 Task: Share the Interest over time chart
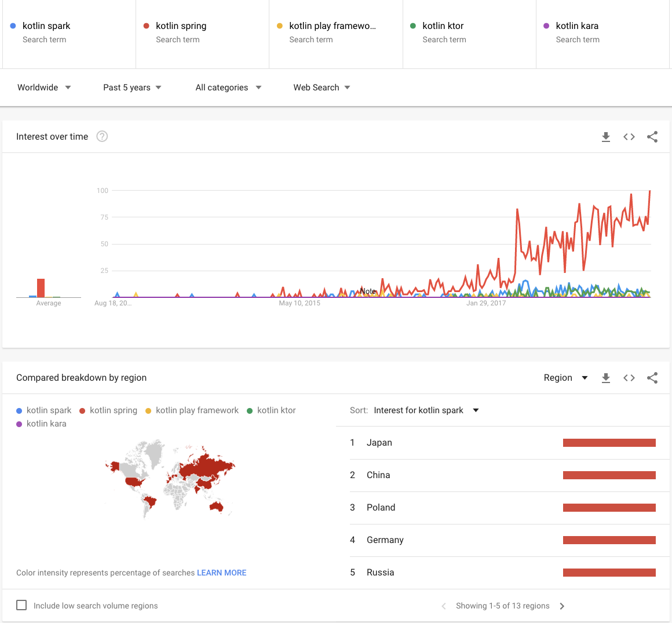tap(652, 137)
